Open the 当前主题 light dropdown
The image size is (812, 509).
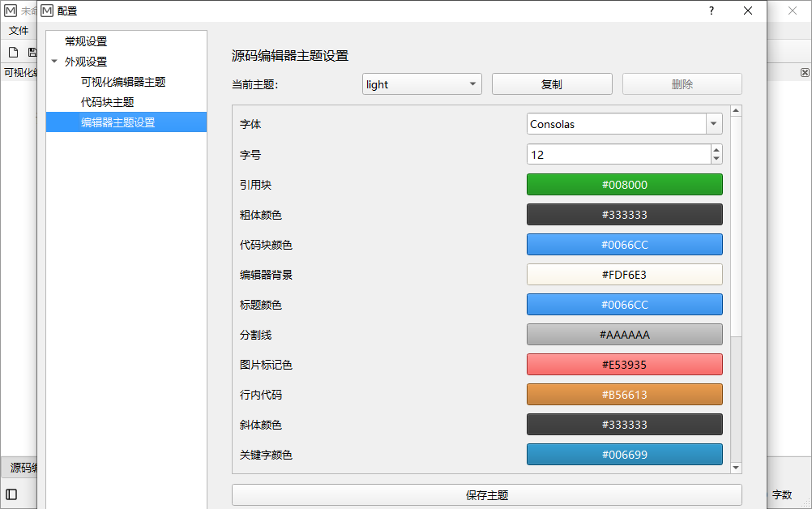pyautogui.click(x=422, y=83)
